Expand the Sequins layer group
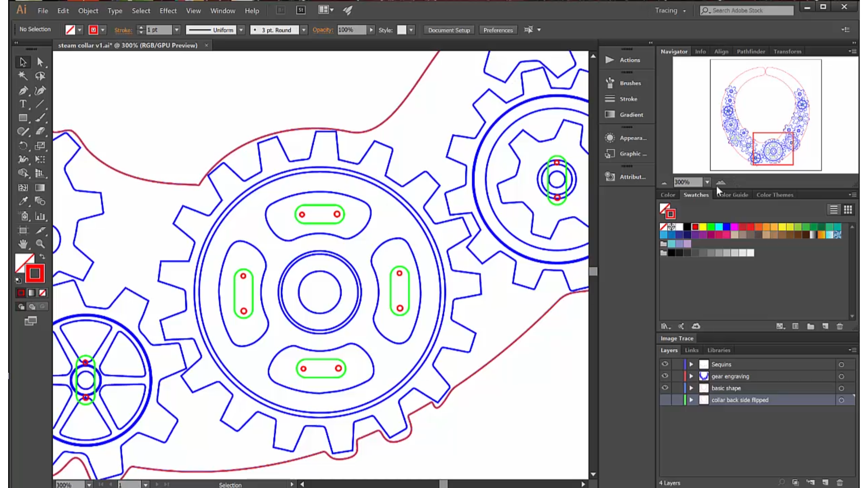Screen dimensions: 868x488 [x=690, y=364]
